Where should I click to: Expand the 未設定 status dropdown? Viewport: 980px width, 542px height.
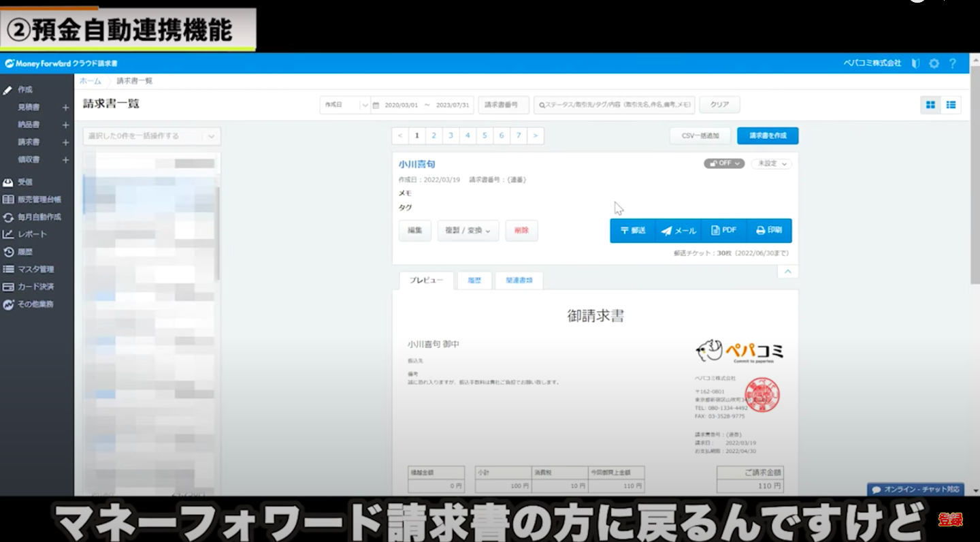click(771, 163)
